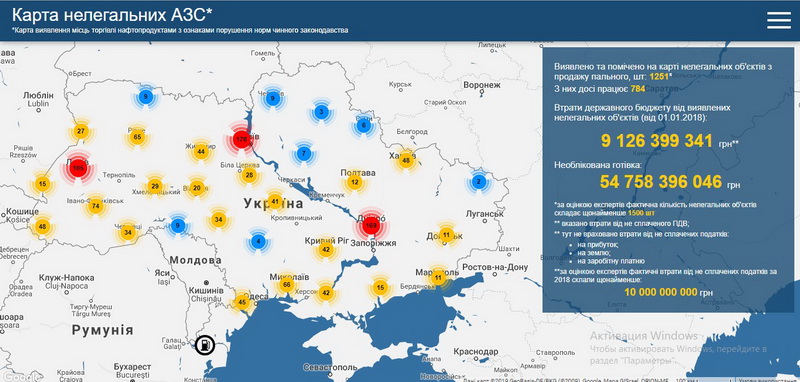Click the Карта нелегальних АЗС title
Image resolution: width=800 pixels, height=382 pixels.
coord(112,14)
